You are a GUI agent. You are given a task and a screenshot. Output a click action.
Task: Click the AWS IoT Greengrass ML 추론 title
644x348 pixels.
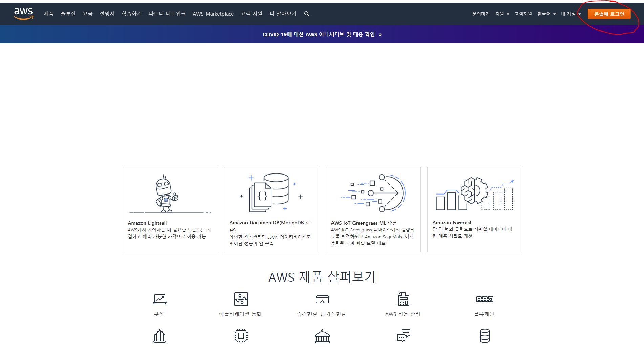[x=364, y=223]
